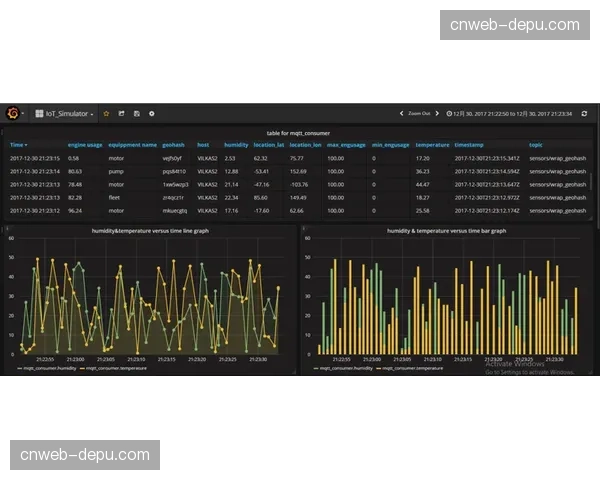The height and width of the screenshot is (480, 600).
Task: Click the Zoom Out time button
Action: (x=420, y=114)
